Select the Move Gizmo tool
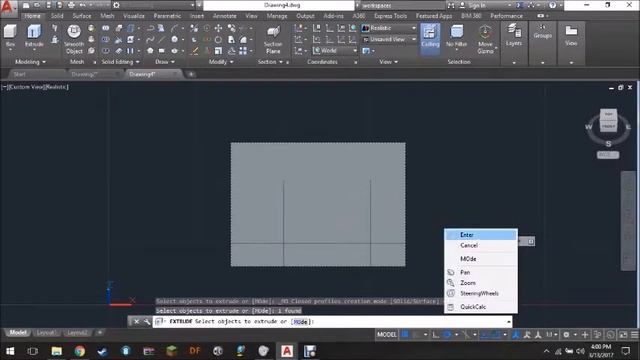This screenshot has height=360, width=640. click(x=485, y=39)
